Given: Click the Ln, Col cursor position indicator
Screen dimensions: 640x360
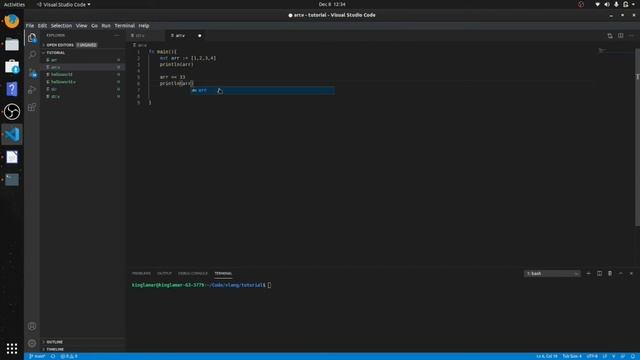Looking at the screenshot, I should [x=547, y=356].
